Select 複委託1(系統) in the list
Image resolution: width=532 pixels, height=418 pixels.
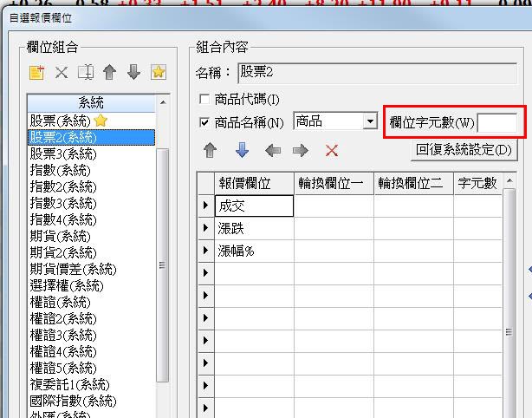coord(91,384)
